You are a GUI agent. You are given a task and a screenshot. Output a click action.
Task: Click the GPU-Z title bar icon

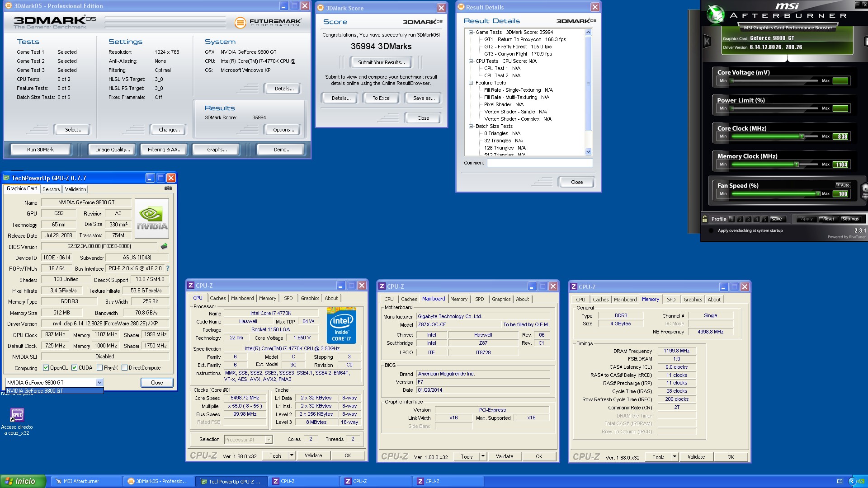(x=7, y=178)
